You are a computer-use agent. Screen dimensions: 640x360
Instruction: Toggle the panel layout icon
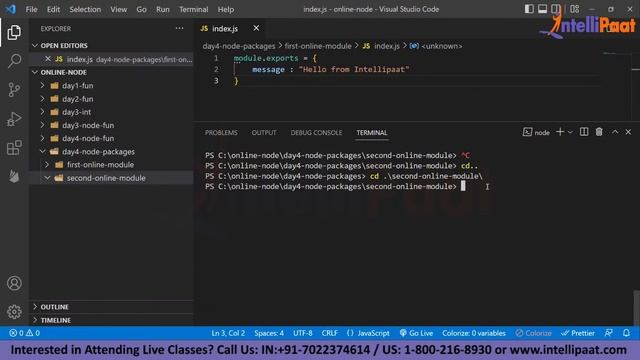542,9
